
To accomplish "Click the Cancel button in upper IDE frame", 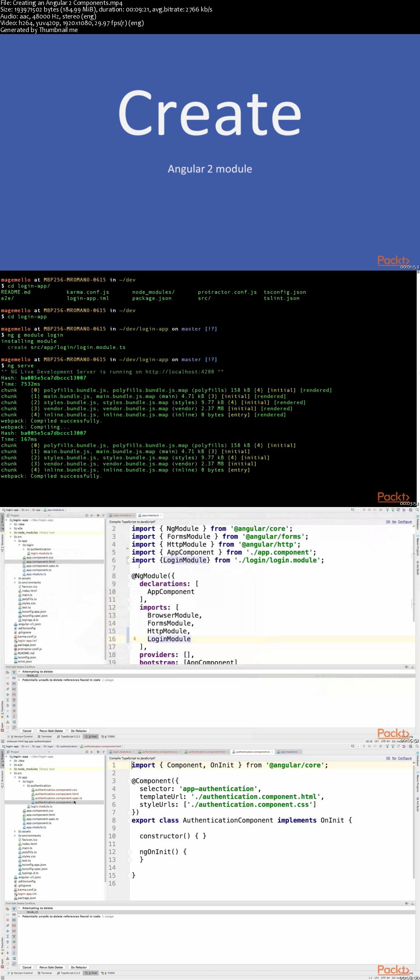I will [x=27, y=731].
